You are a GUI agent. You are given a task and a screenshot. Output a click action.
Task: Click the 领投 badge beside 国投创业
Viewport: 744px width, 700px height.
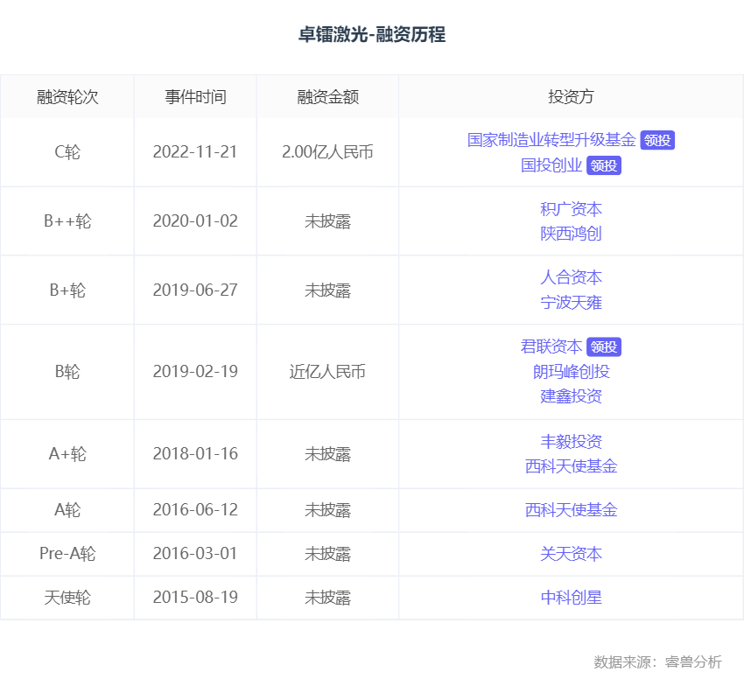point(604,166)
